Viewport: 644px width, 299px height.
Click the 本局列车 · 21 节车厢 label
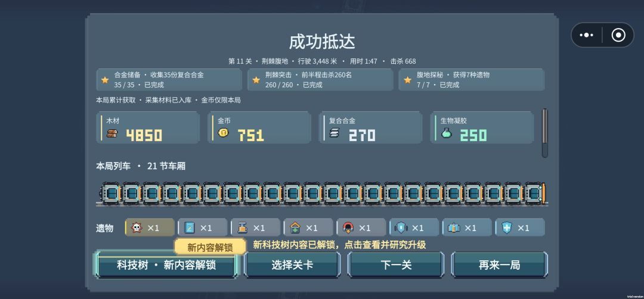[141, 166]
